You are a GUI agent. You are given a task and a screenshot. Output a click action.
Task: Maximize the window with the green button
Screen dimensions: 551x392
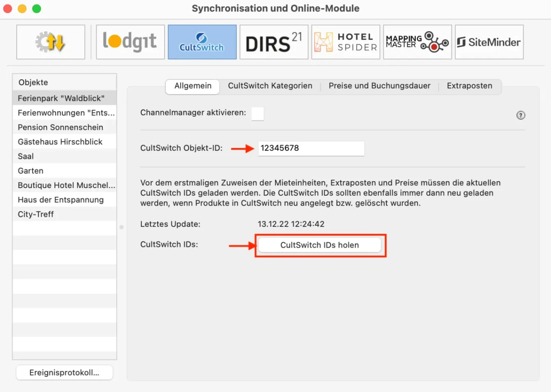pyautogui.click(x=37, y=9)
